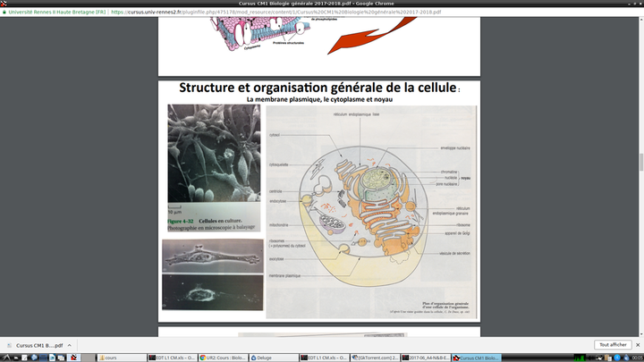Click the ribosome label on the right

(463, 225)
